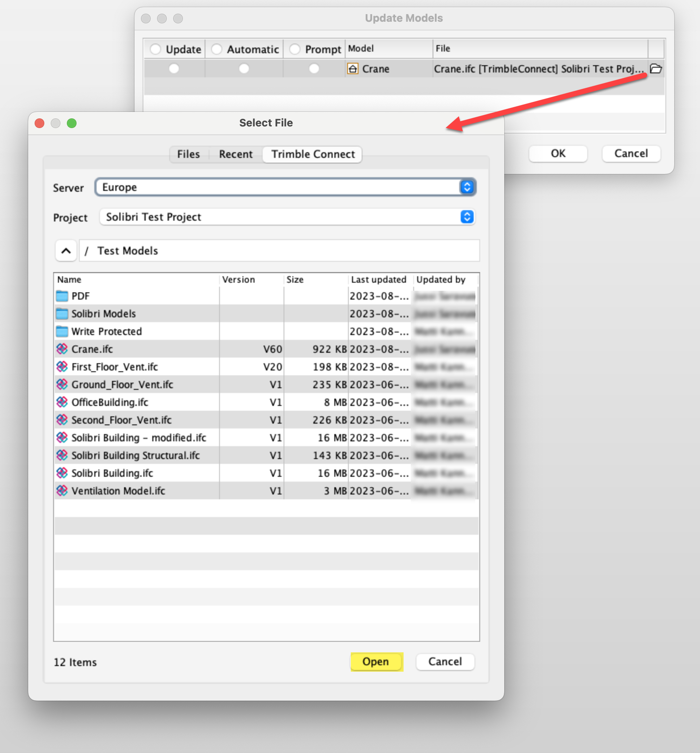Screen dimensions: 700x753
Task: Enable Automatic updating for Crane
Action: coord(244,69)
